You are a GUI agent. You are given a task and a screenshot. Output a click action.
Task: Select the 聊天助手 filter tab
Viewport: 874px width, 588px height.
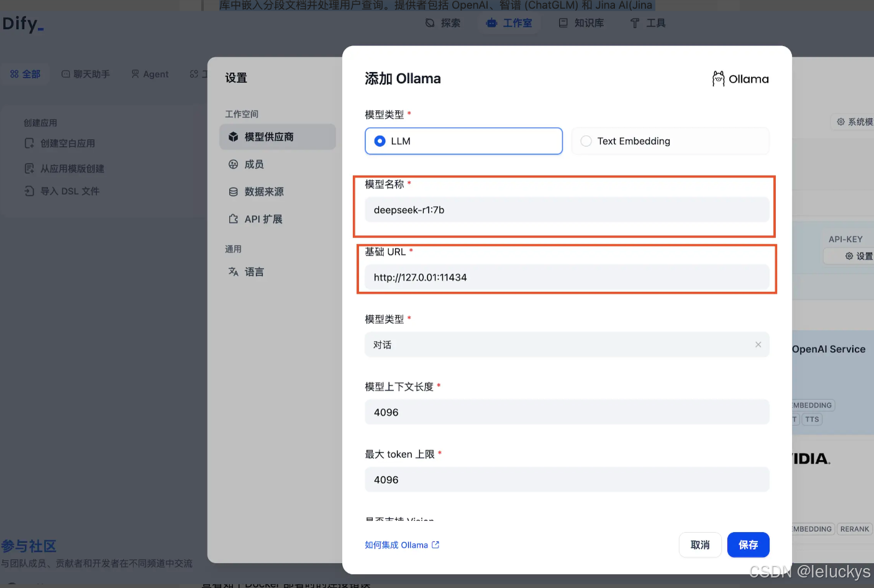[x=86, y=74]
